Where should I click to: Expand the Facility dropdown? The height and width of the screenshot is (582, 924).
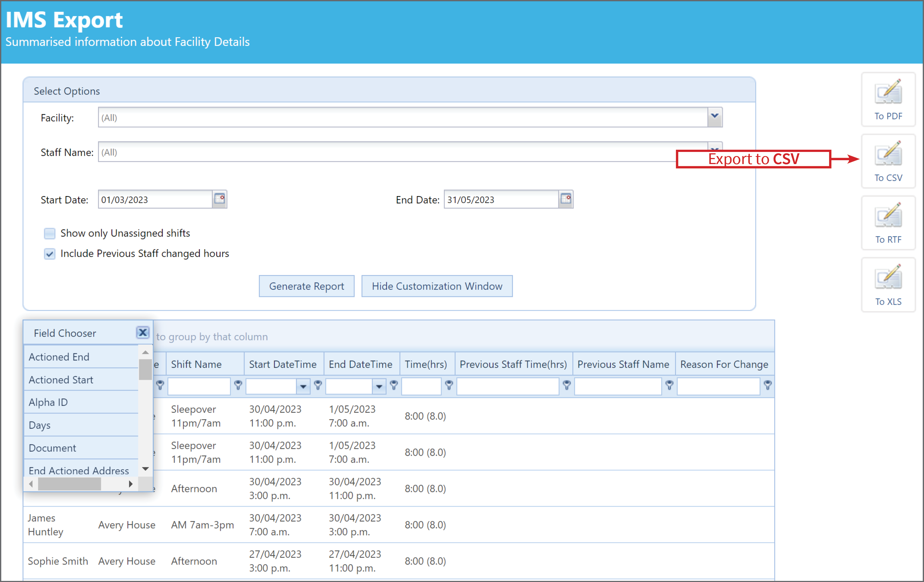[x=715, y=117]
